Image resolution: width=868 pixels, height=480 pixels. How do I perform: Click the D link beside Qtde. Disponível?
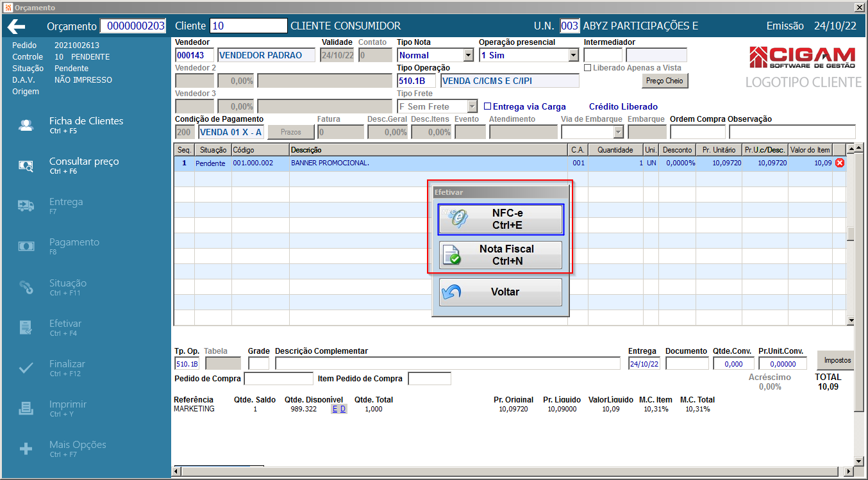(343, 409)
